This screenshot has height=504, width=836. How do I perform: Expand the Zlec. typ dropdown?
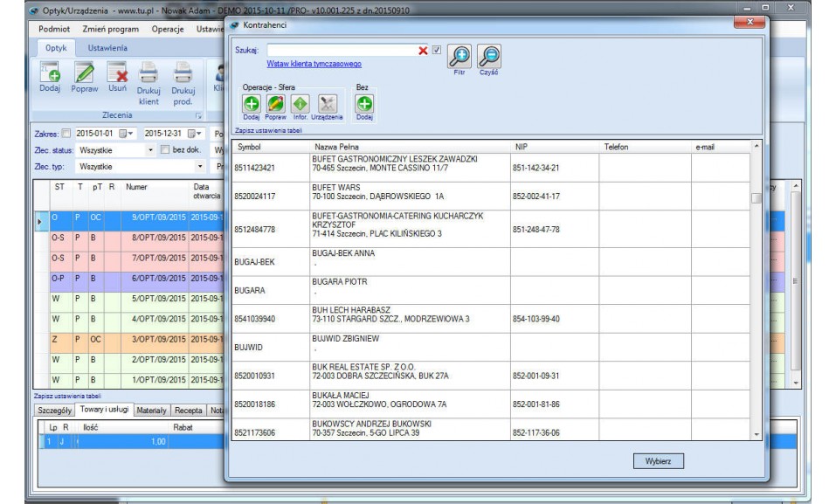click(199, 166)
